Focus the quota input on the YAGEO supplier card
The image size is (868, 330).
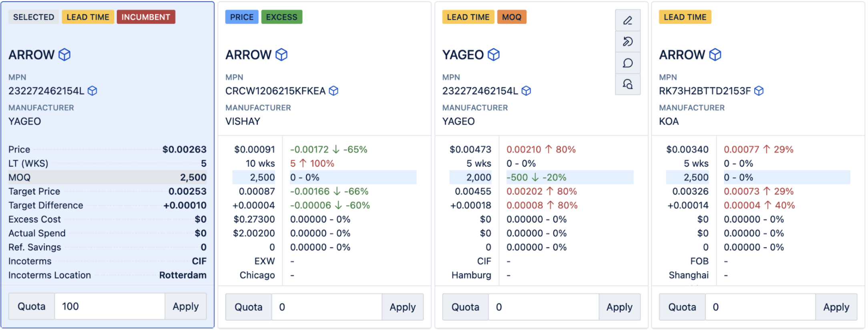[x=544, y=307]
